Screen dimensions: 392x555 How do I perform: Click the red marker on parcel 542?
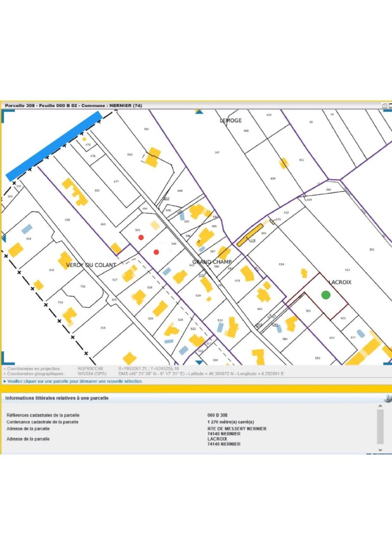coord(156,252)
